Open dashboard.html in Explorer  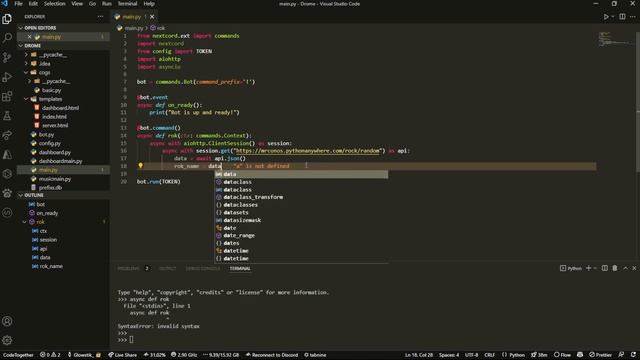pyautogui.click(x=60, y=108)
